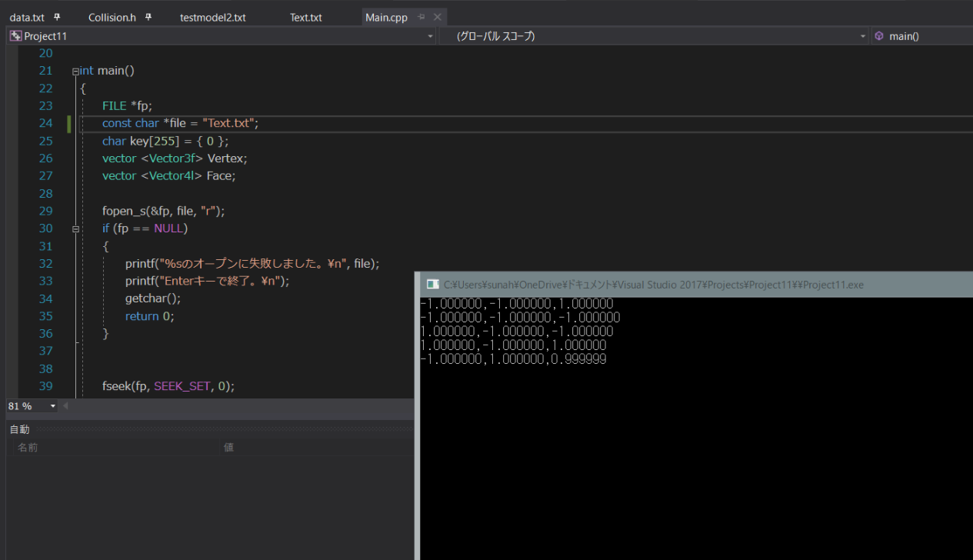Viewport: 973px width, 560px height.
Task: Click the printf("Enterキーで終了。 line
Action: tap(208, 281)
